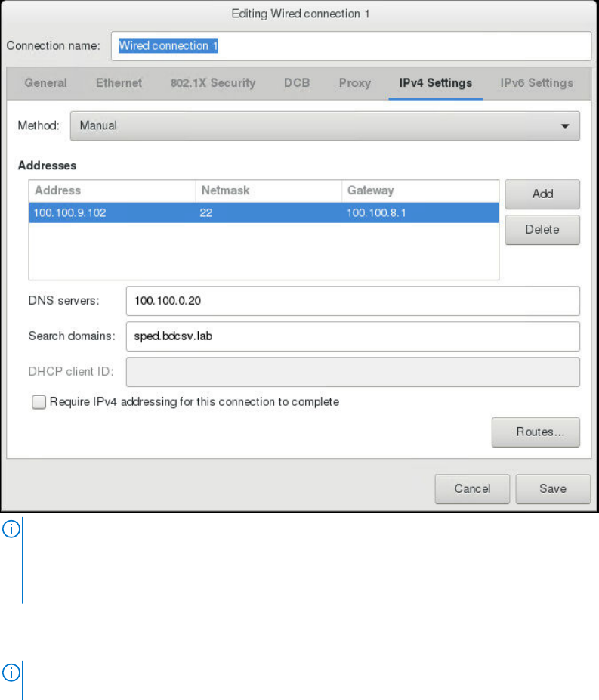Click the Delete address button
The image size is (599, 700).
pyautogui.click(x=542, y=230)
